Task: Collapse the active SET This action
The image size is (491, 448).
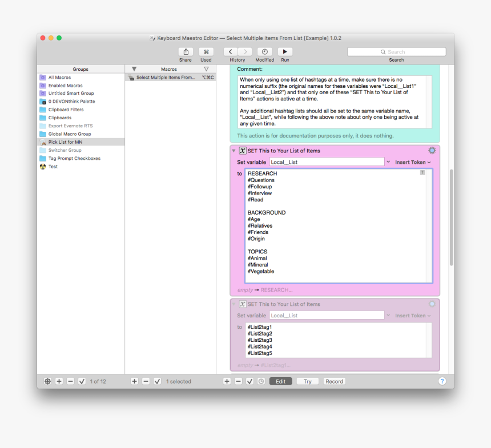Action: [x=234, y=151]
